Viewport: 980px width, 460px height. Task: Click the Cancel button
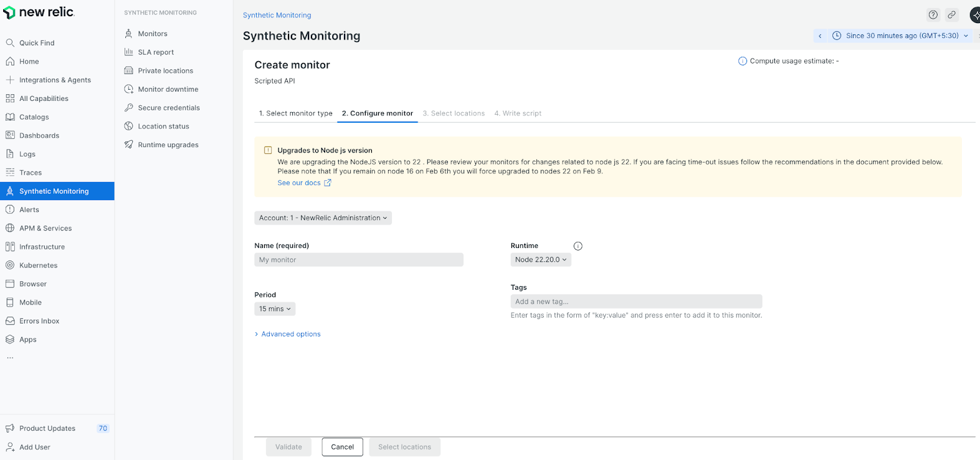tap(342, 447)
